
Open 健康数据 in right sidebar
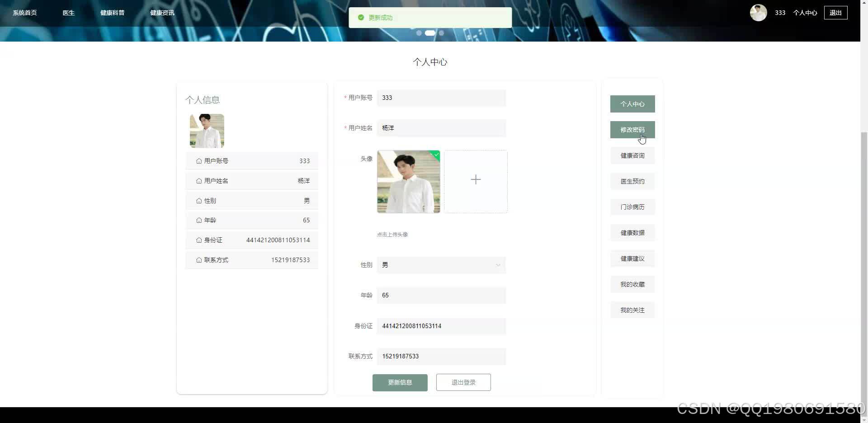coord(632,233)
